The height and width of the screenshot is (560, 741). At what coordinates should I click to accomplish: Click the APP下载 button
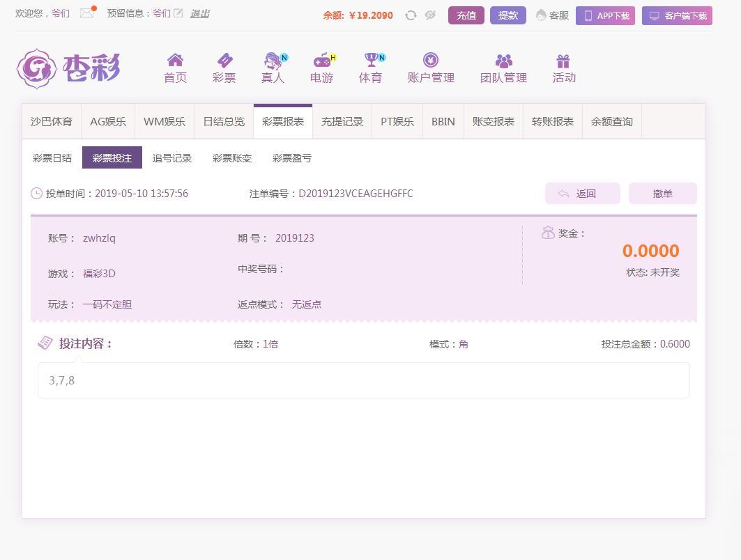coord(605,15)
